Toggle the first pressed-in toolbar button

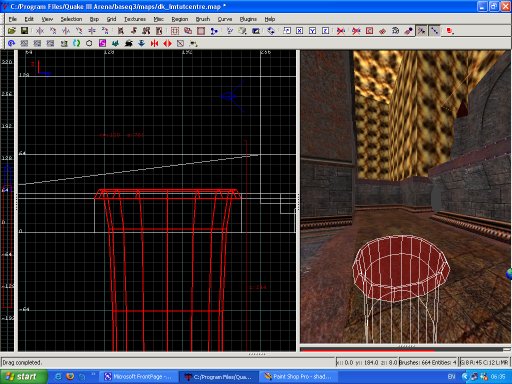[421, 31]
